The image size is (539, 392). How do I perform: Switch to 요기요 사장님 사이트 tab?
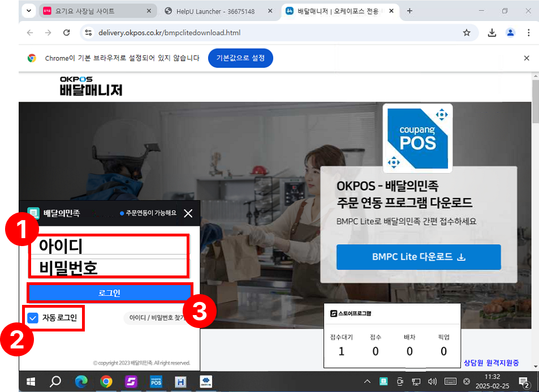(x=98, y=11)
